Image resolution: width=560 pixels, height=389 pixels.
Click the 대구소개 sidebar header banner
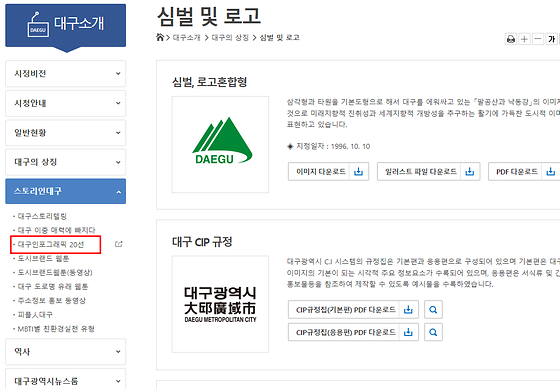coord(65,25)
